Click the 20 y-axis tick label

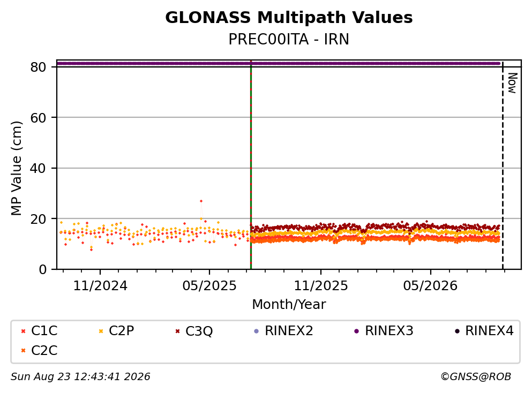click(38, 218)
